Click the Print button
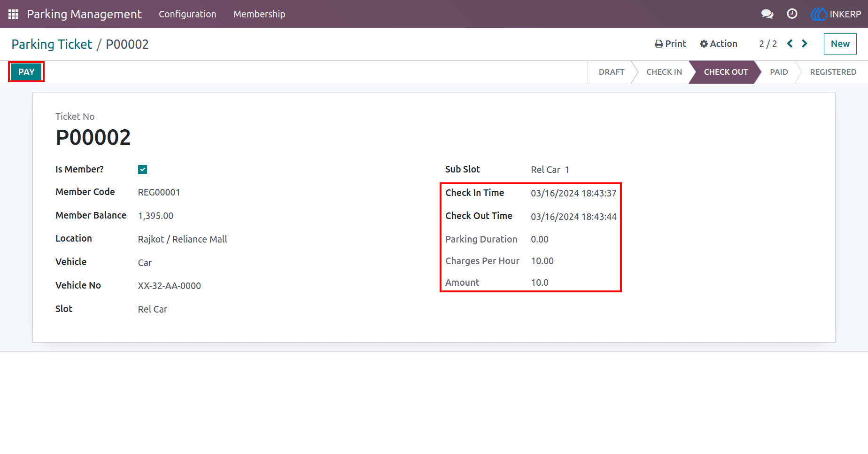 (x=670, y=44)
